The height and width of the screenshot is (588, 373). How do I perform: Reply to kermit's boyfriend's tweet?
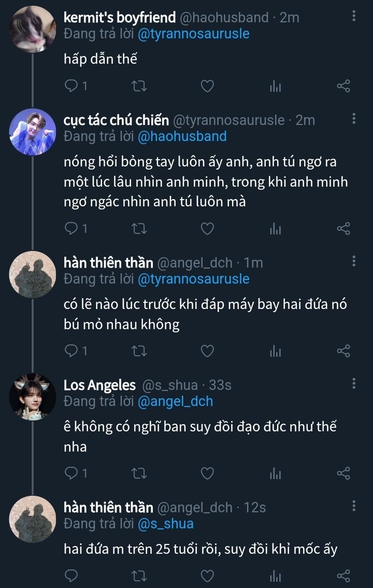[71, 86]
